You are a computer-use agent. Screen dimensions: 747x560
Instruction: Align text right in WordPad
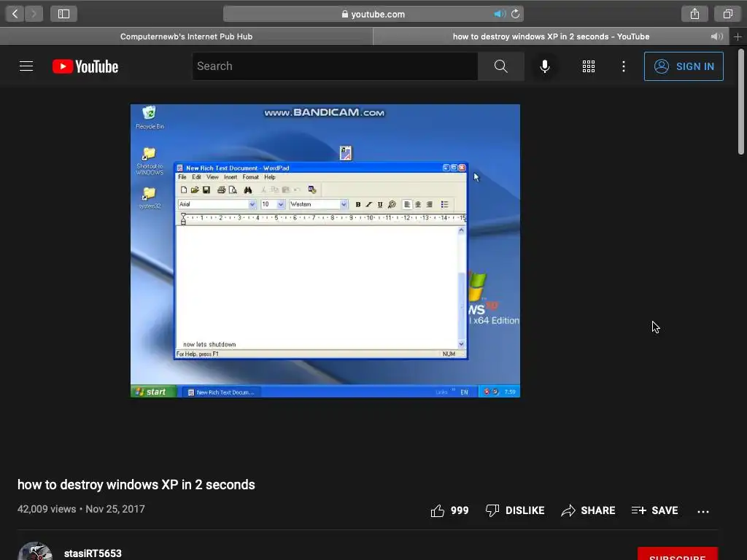coord(429,204)
